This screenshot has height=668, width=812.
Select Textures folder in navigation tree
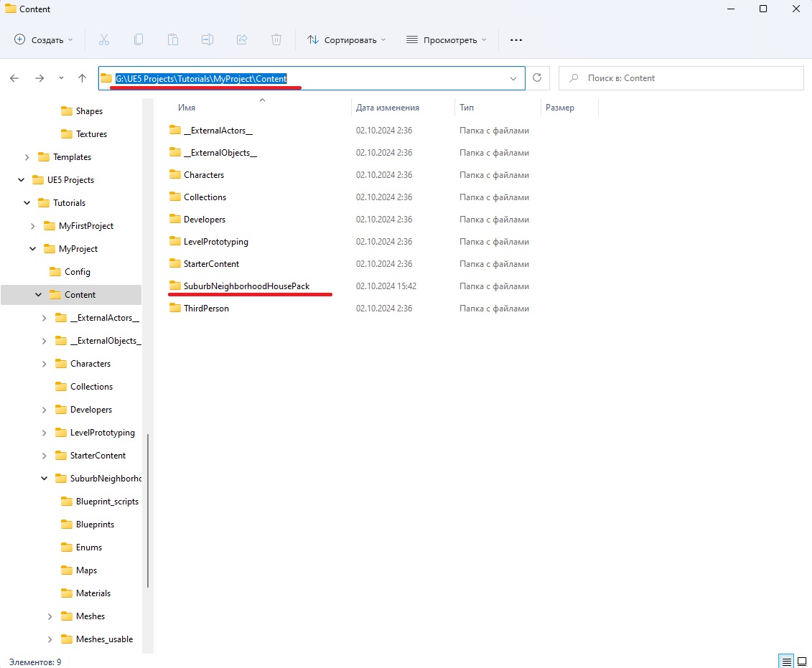pos(92,134)
